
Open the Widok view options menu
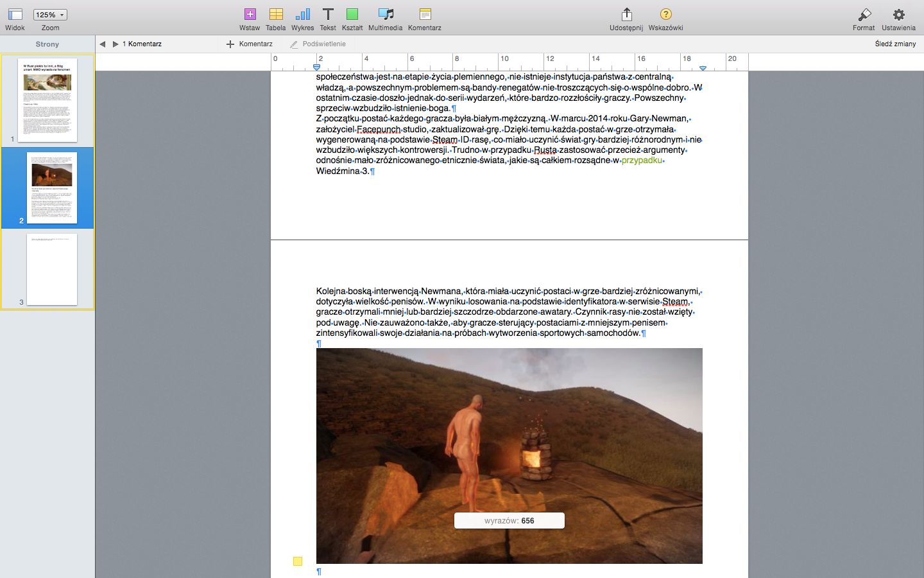coord(15,14)
